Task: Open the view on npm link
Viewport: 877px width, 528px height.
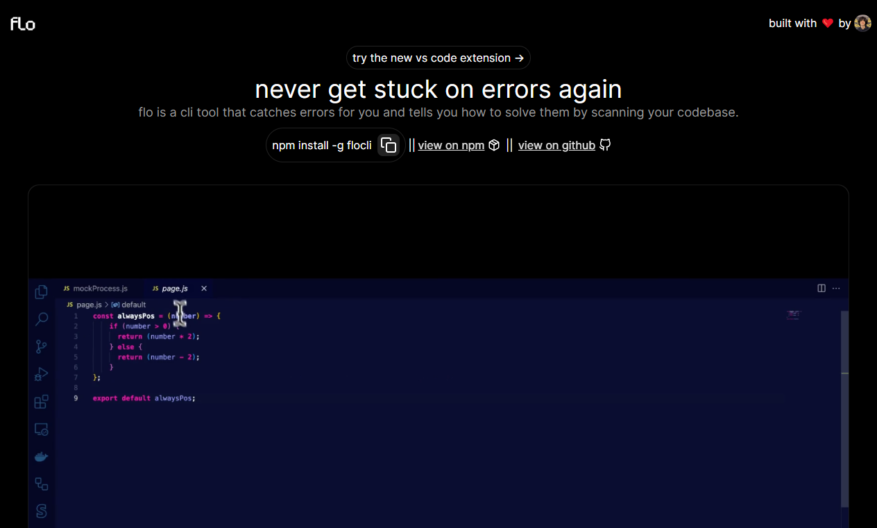Action: (451, 145)
